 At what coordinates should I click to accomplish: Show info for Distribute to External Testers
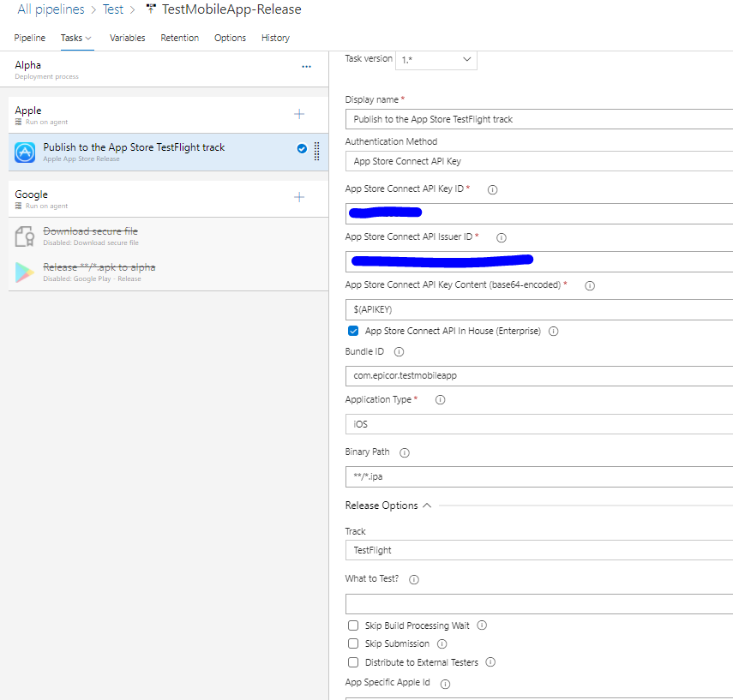[490, 662]
